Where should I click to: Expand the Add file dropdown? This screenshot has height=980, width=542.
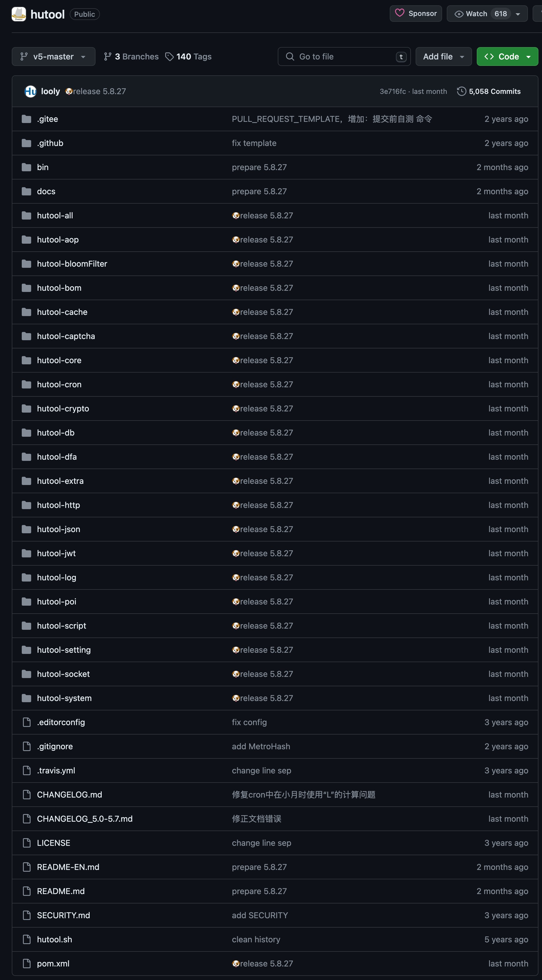point(444,57)
